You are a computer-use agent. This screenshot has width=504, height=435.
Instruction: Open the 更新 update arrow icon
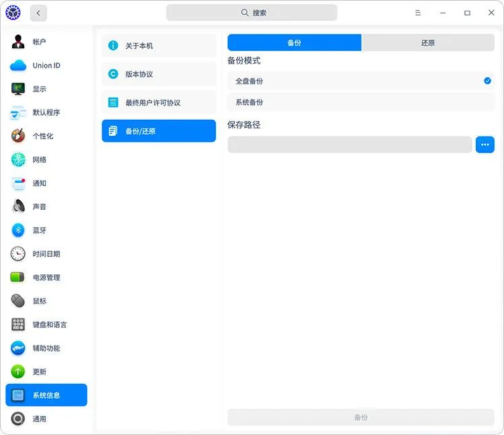coord(18,372)
